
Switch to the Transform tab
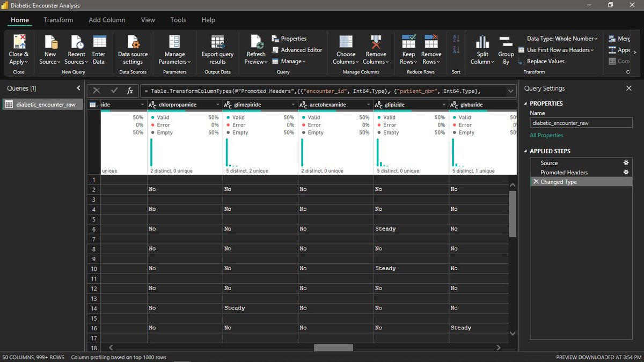click(58, 20)
